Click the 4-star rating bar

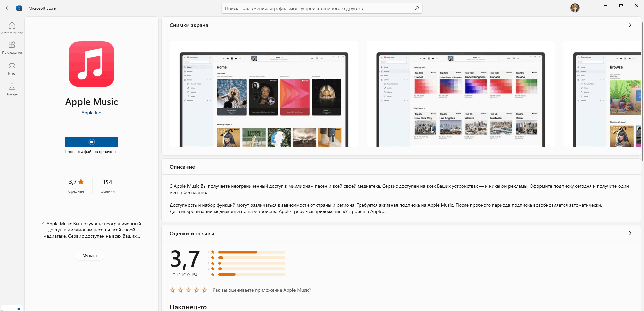point(252,258)
